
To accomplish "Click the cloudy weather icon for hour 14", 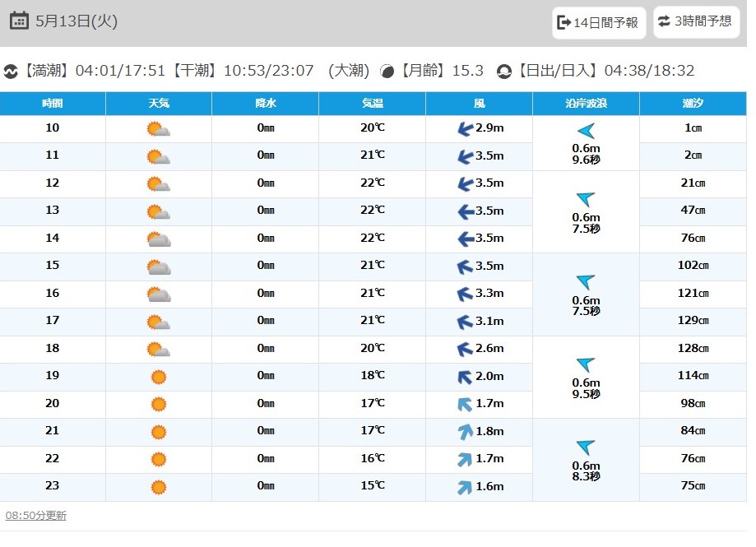I will coord(159,239).
